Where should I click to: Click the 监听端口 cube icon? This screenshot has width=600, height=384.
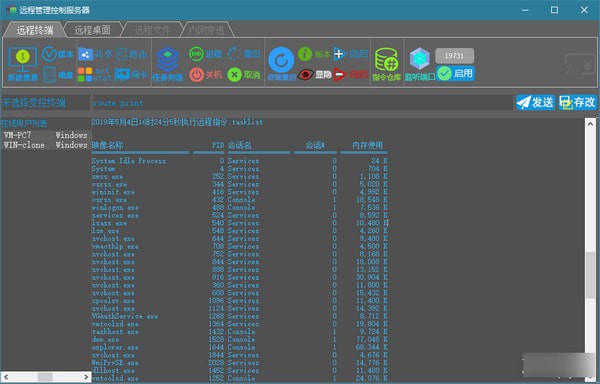click(420, 59)
